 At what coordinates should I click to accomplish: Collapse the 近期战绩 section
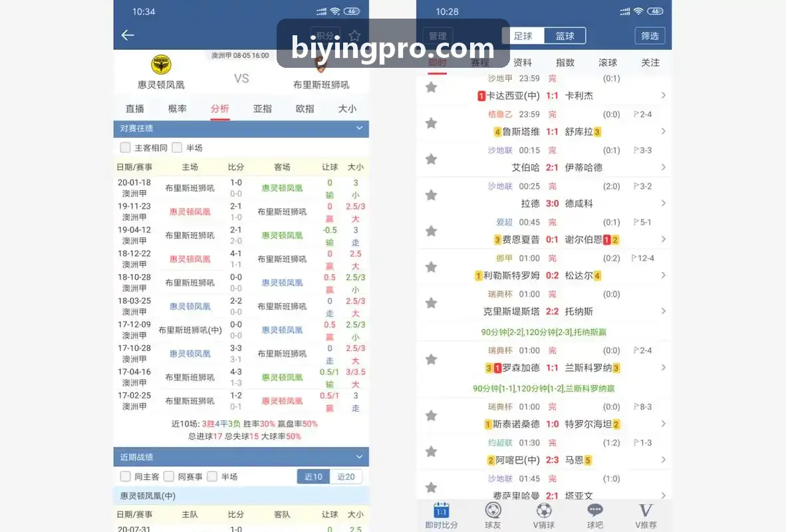pyautogui.click(x=359, y=457)
